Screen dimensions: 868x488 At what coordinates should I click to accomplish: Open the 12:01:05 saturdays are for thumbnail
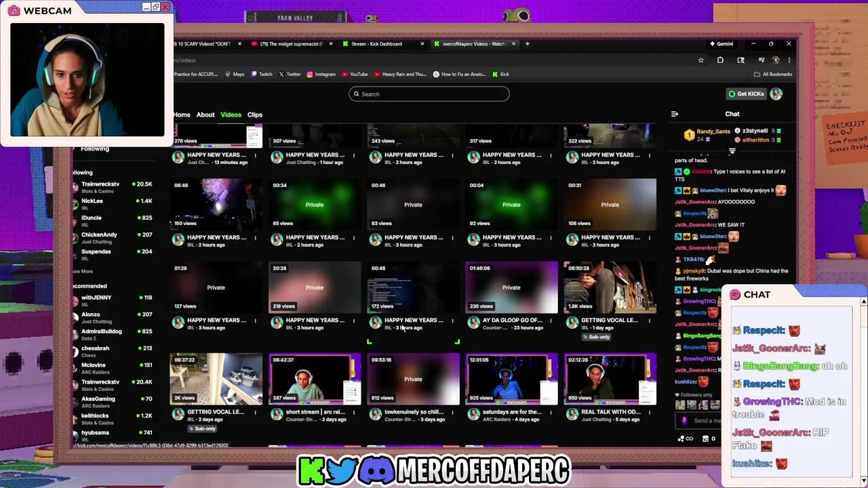pos(511,379)
